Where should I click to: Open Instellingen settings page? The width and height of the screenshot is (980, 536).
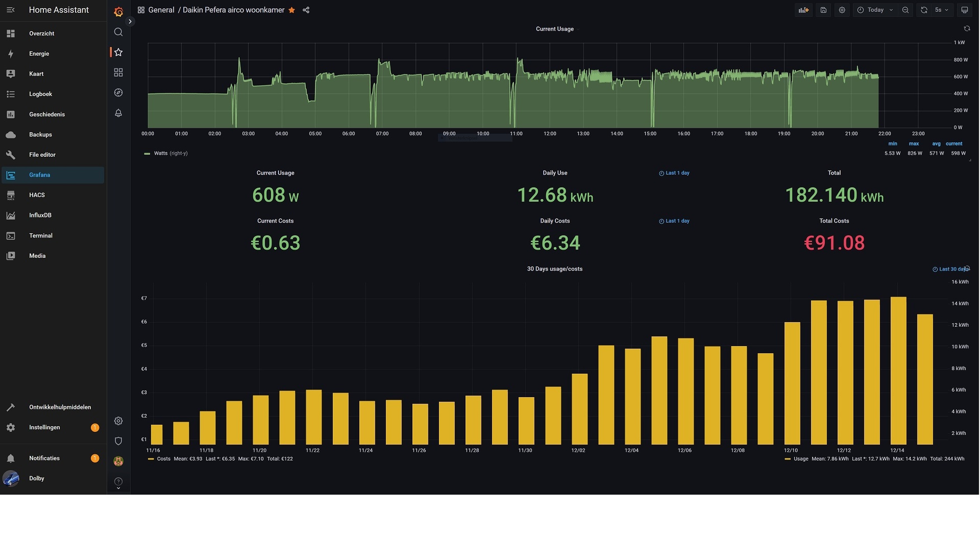(x=52, y=427)
